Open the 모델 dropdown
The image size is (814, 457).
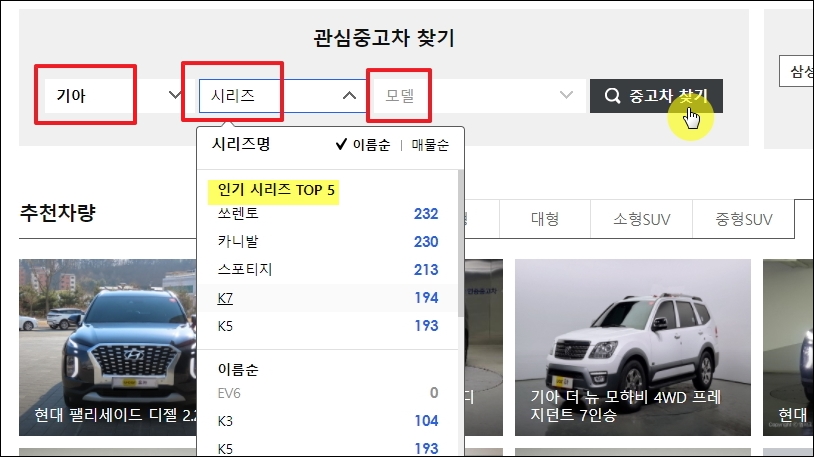pyautogui.click(x=480, y=96)
